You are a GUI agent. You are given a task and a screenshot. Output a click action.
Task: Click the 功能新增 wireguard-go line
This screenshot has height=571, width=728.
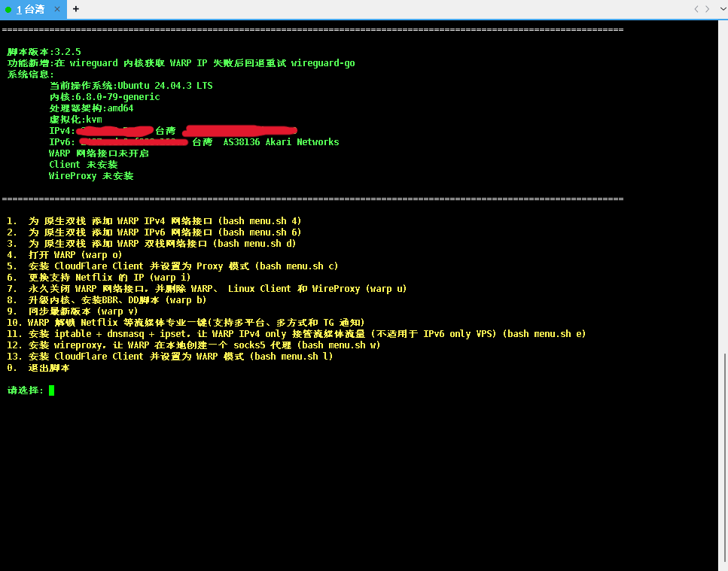[x=181, y=63]
